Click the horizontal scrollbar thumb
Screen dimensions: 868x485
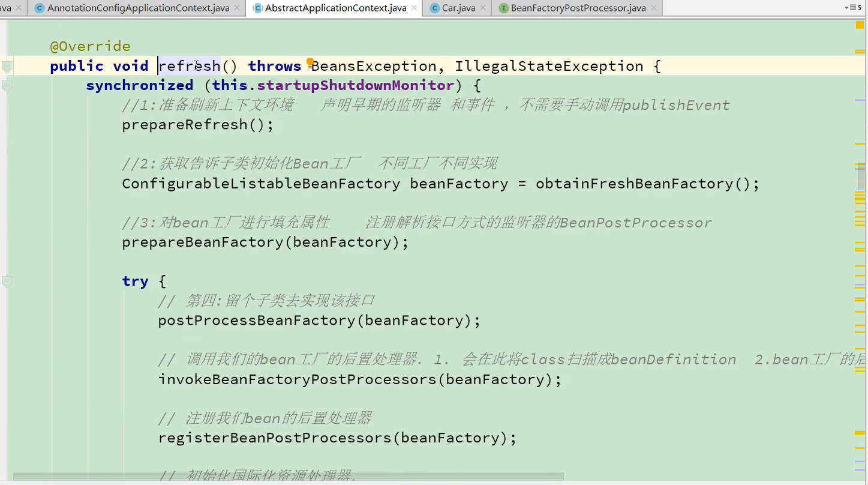pyautogui.click(x=288, y=477)
